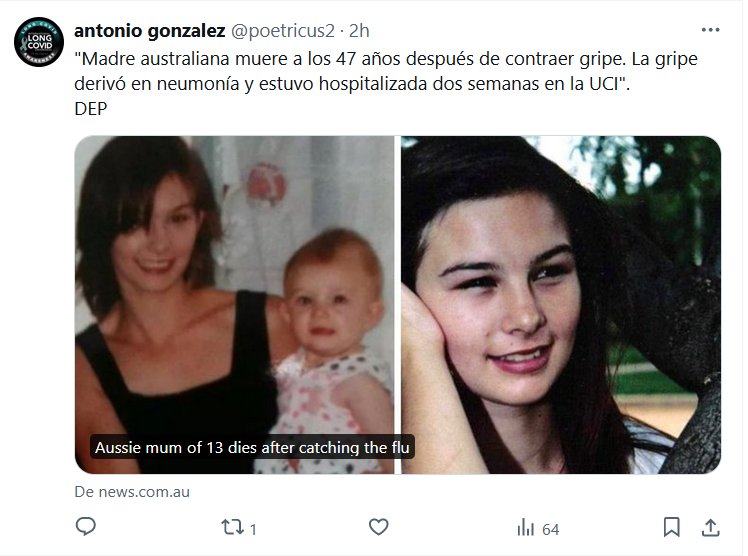Open the view analytics bar chart icon

point(526,527)
